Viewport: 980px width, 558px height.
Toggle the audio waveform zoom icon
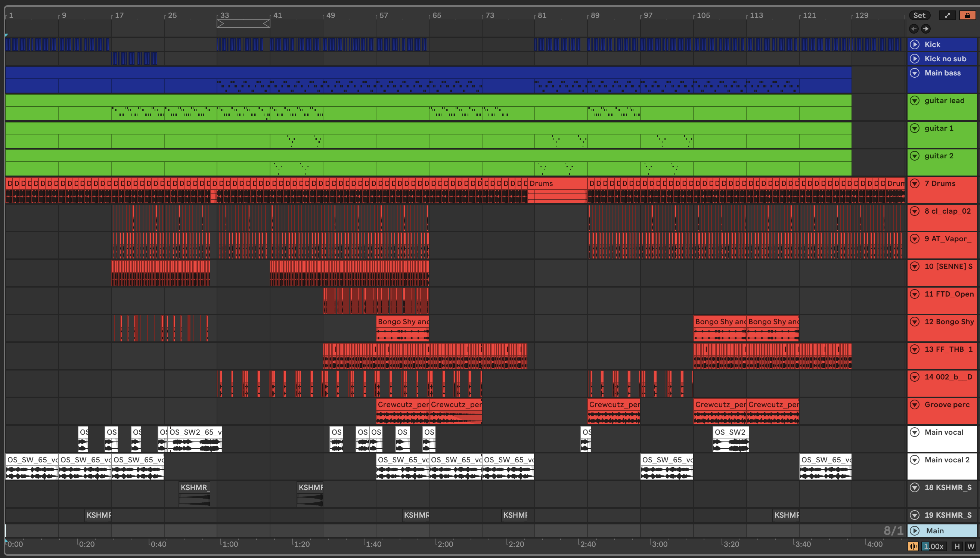click(x=913, y=546)
